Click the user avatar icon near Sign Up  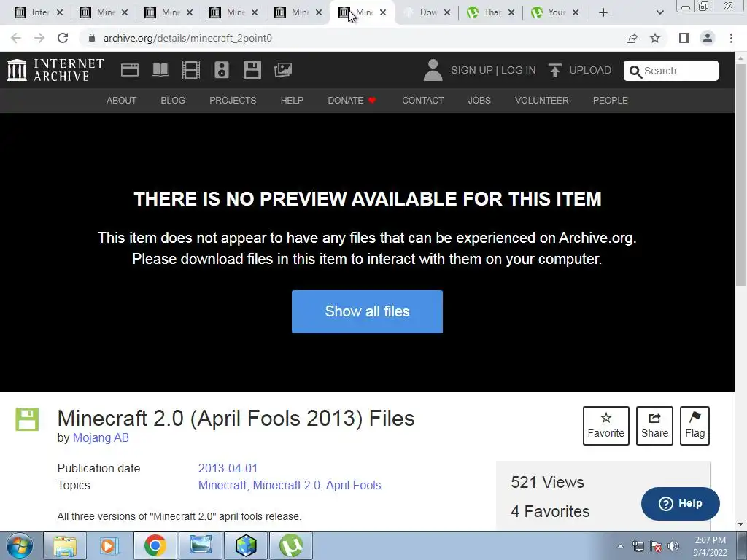click(x=433, y=70)
